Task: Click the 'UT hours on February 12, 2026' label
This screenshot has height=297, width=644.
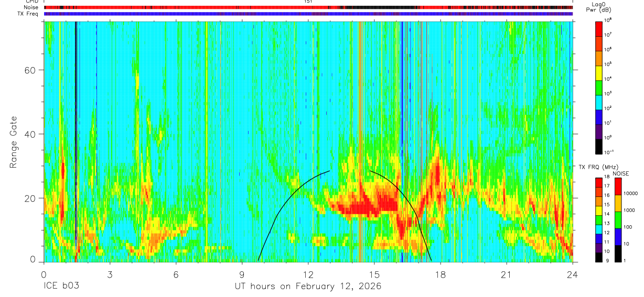Action: click(308, 287)
